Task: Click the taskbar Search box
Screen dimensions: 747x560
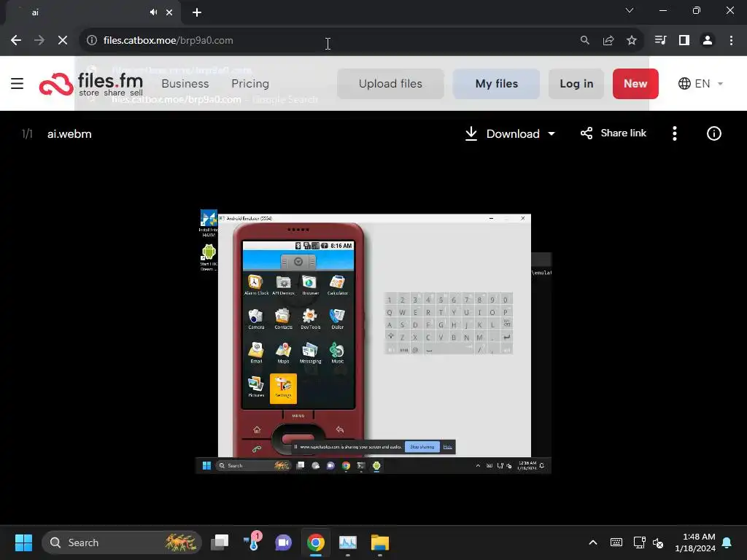Action: pyautogui.click(x=122, y=542)
